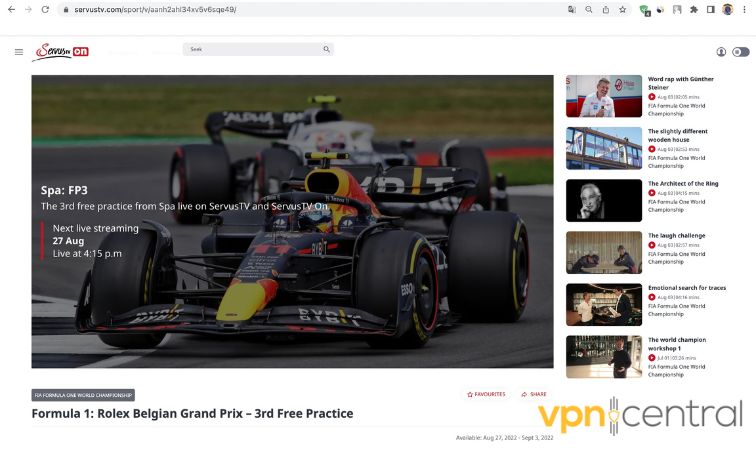
Task: Toggle the browser side panel icon
Action: 710,9
